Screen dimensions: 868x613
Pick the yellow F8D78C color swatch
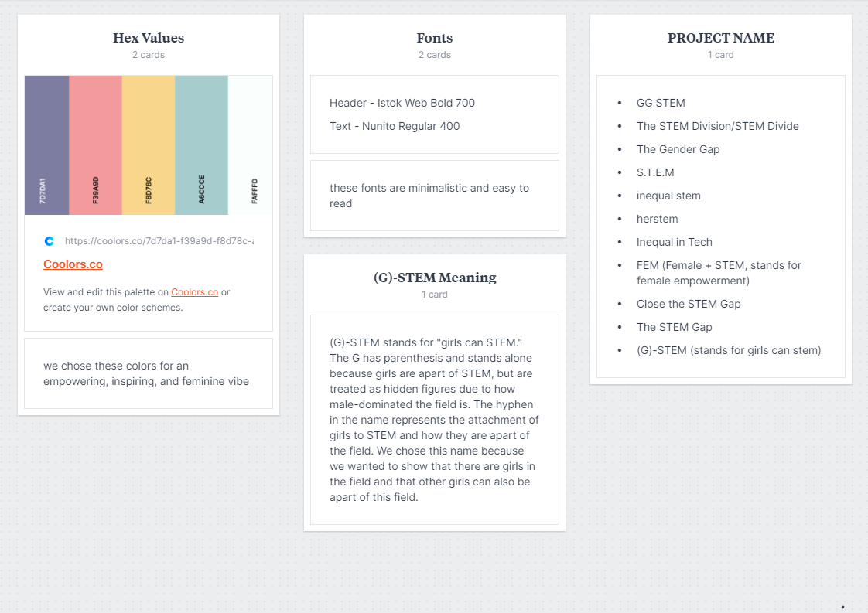tap(149, 145)
